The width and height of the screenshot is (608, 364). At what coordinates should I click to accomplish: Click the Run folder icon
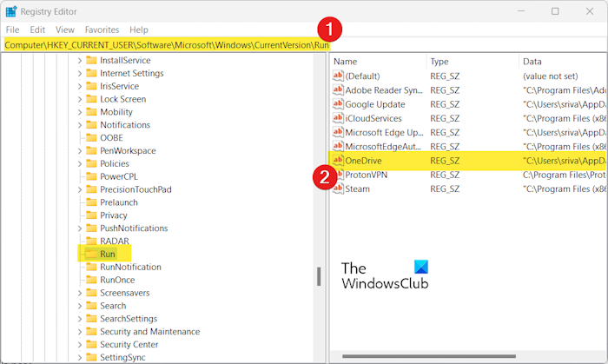91,254
